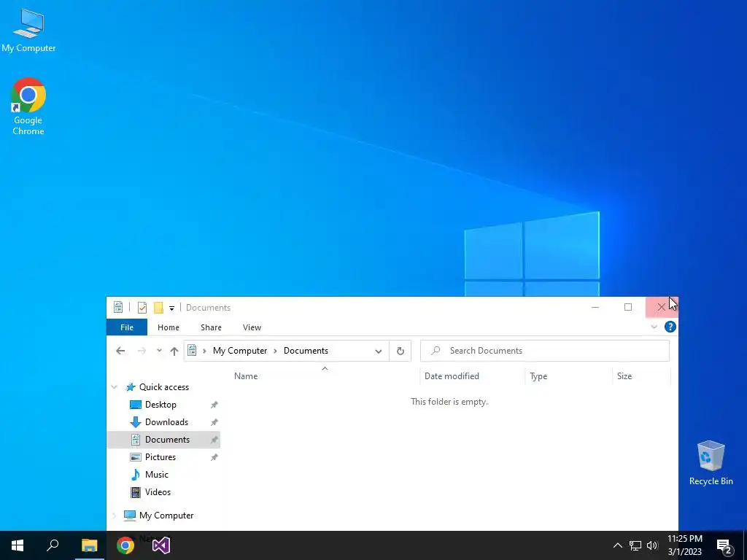The image size is (747, 560).
Task: Switch to the View ribbon tab
Action: pos(252,327)
